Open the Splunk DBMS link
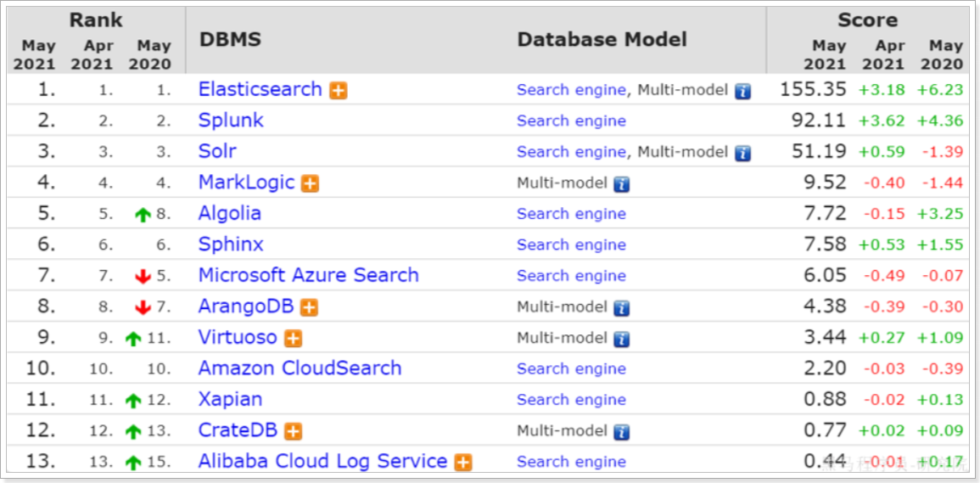This screenshot has height=483, width=980. click(231, 121)
